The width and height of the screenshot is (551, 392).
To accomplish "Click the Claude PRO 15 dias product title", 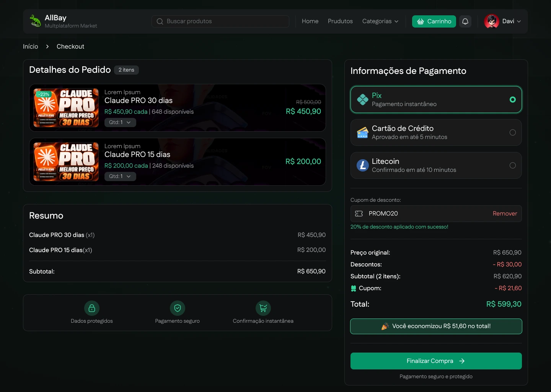I will click(x=137, y=154).
